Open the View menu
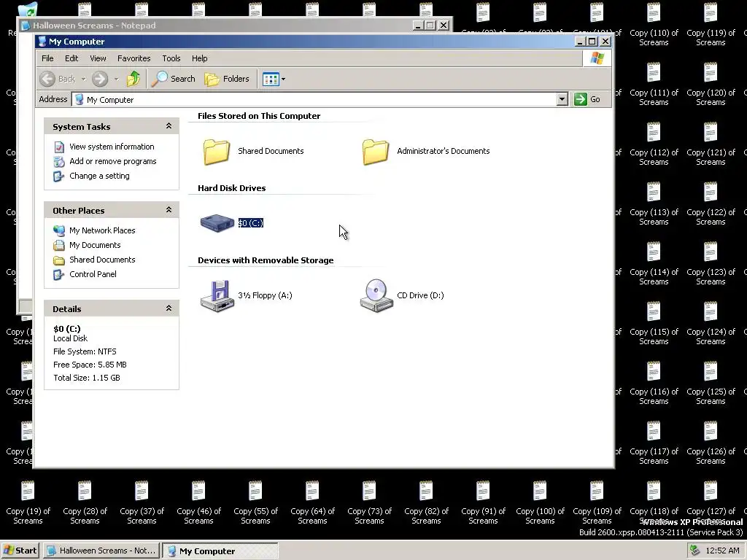 (98, 58)
